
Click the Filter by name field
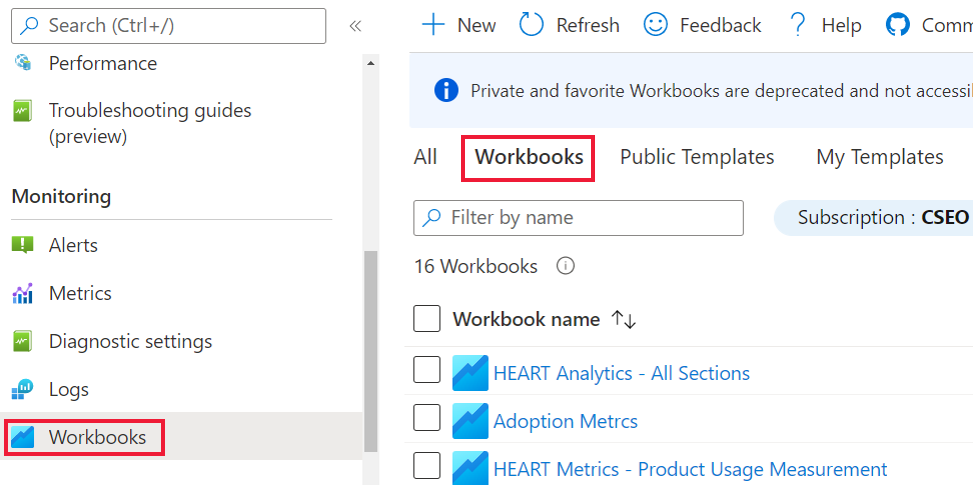tap(590, 217)
